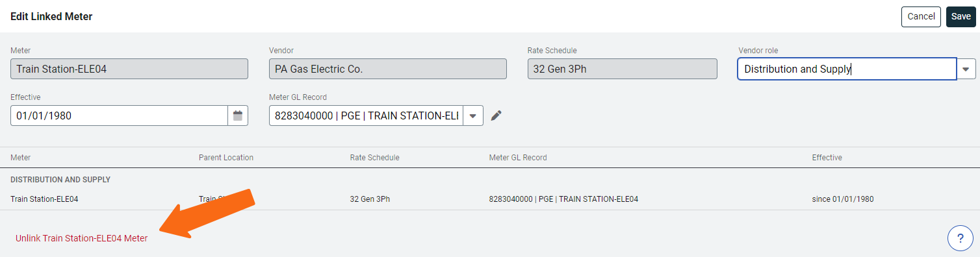Screen dimensions: 980x257
Task: Click the Meter GL Record column header
Action: coord(518,158)
